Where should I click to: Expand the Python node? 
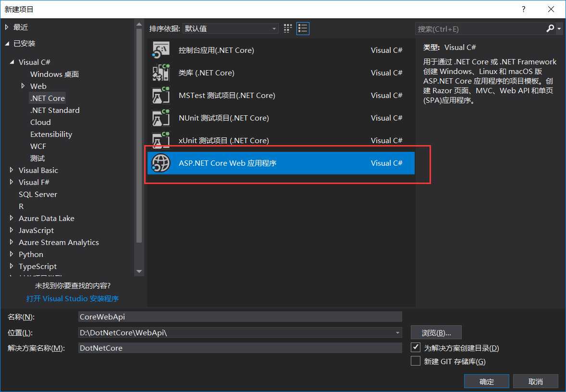point(12,254)
